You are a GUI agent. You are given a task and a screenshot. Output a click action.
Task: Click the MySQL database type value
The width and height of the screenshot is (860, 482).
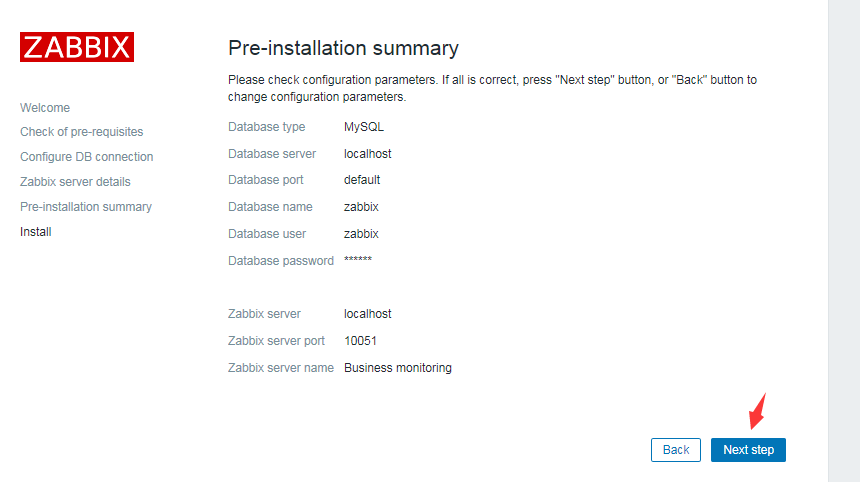[364, 127]
